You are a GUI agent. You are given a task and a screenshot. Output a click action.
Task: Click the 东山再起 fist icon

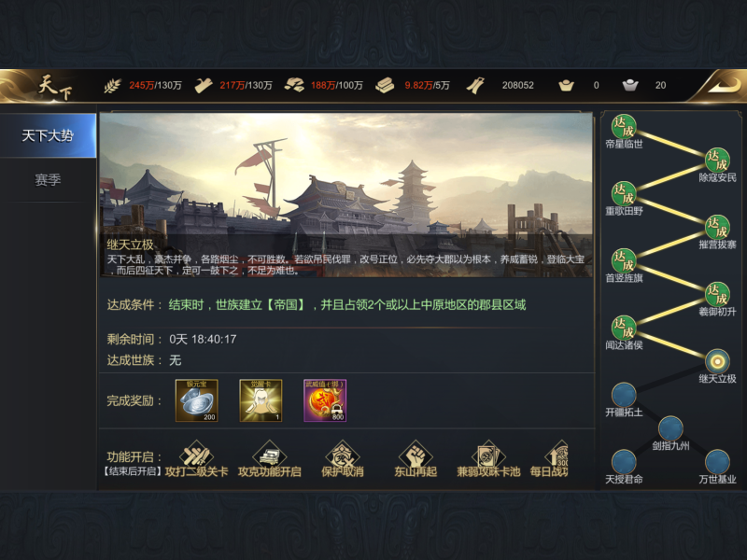416,455
